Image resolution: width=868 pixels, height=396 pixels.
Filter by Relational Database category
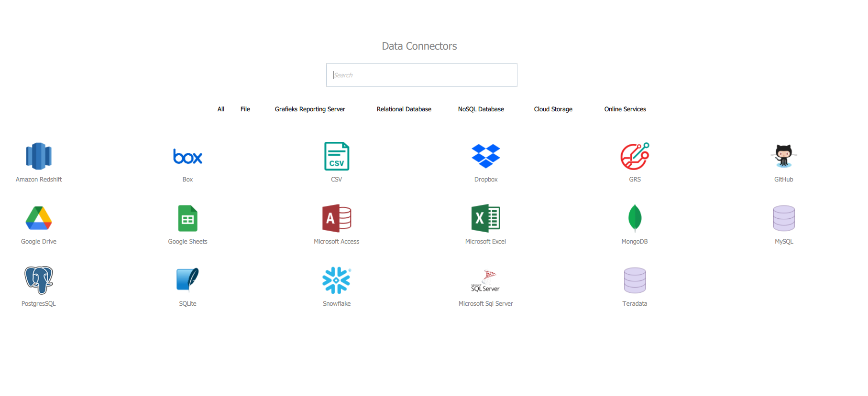point(404,109)
